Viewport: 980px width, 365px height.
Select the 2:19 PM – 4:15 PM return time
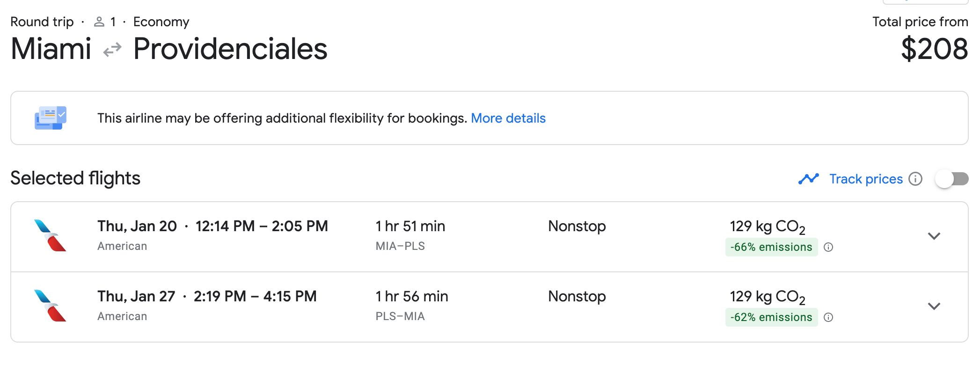[255, 296]
